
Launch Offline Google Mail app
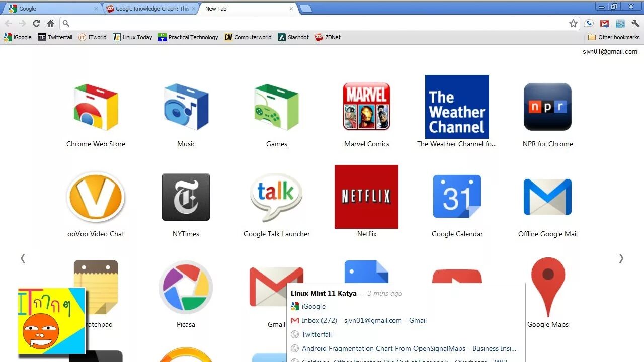547,197
